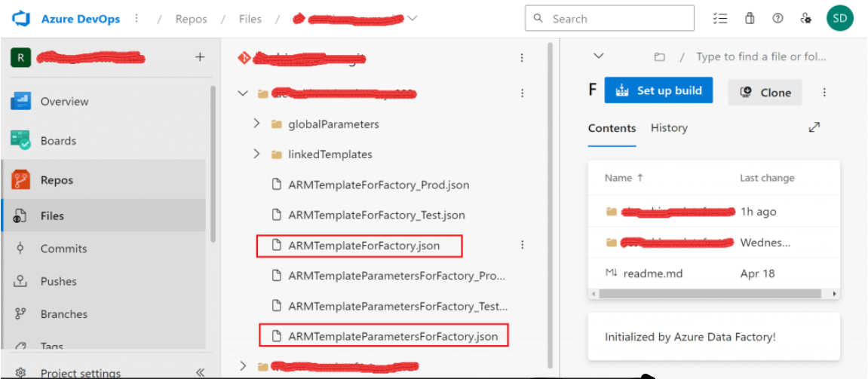Click Set up build button
The height and width of the screenshot is (379, 868).
tap(658, 90)
